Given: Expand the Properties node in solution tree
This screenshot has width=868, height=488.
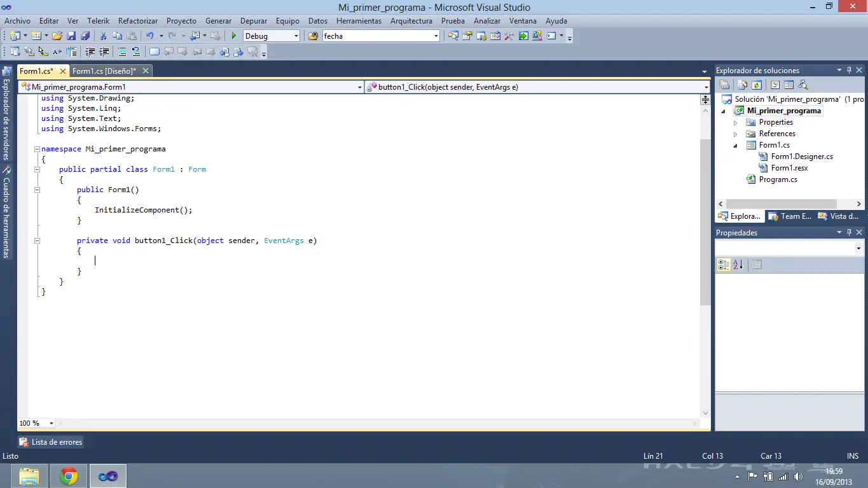Looking at the screenshot, I should click(736, 122).
